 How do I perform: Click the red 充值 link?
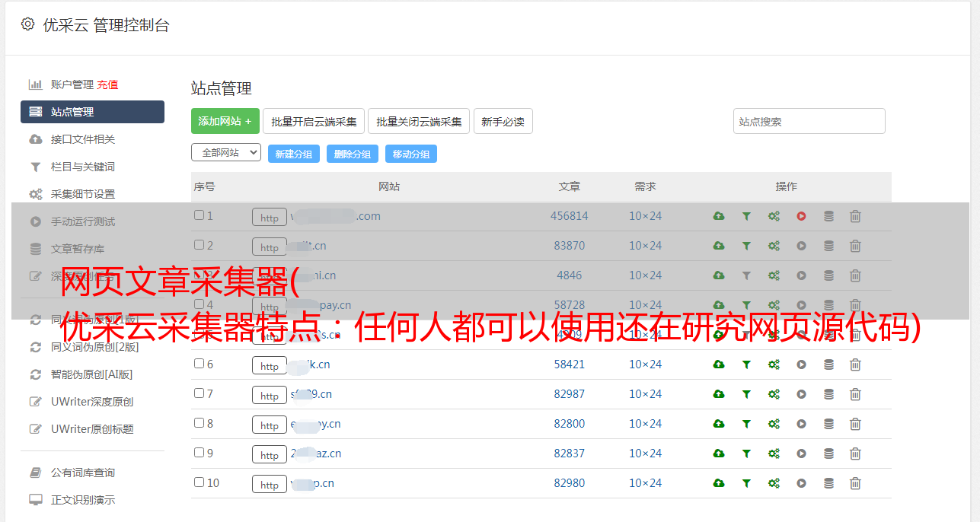tap(107, 84)
